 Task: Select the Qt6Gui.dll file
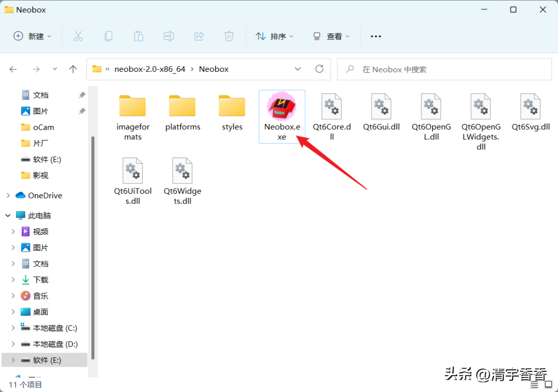[x=381, y=113]
